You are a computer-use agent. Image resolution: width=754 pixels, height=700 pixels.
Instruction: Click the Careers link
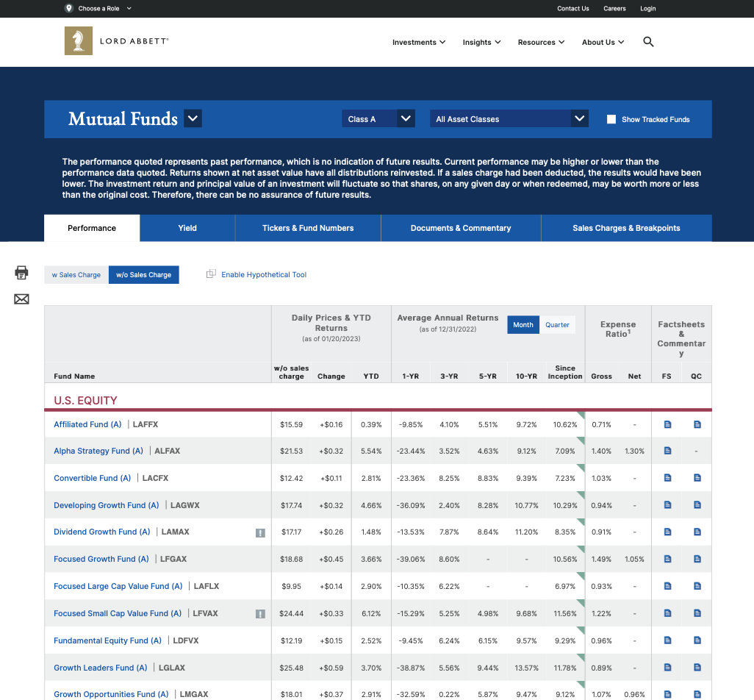tap(614, 8)
